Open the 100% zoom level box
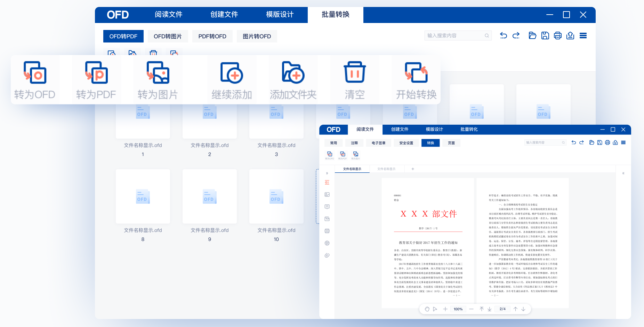The image size is (644, 327). 458,309
